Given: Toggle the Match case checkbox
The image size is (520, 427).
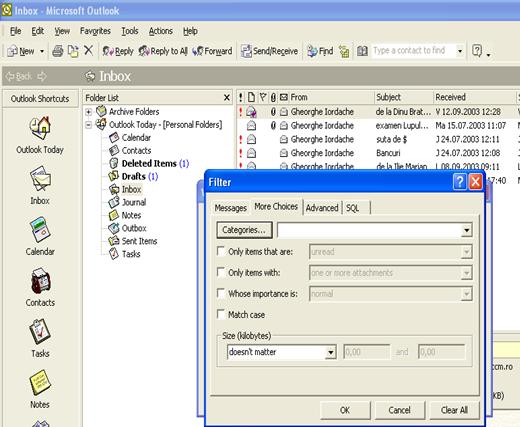Looking at the screenshot, I should 221,314.
